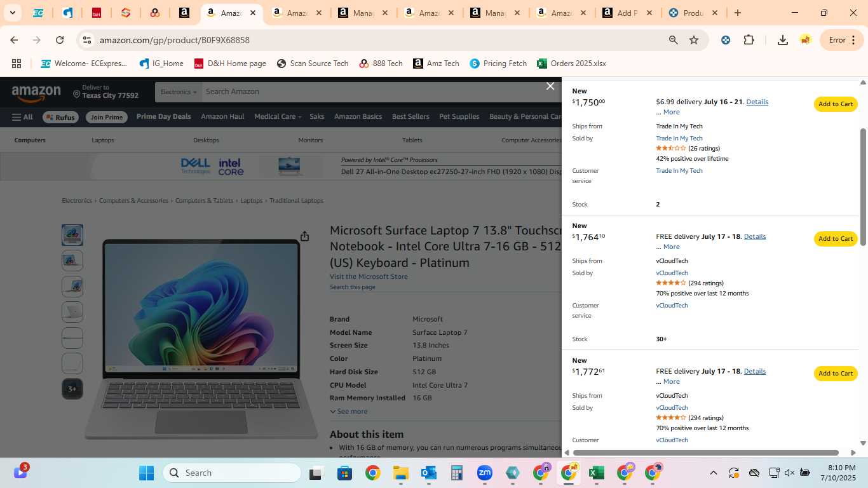Open File Explorer in taskbar
This screenshot has width=868, height=488.
pyautogui.click(x=400, y=473)
